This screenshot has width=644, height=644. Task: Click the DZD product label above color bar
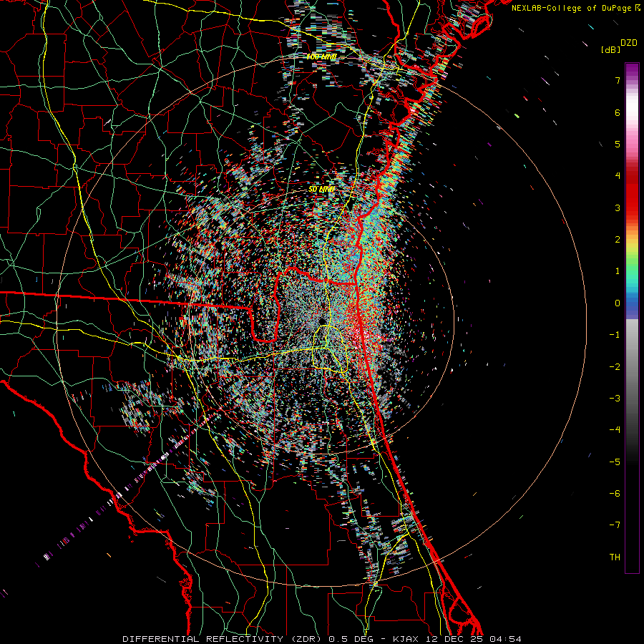[629, 43]
